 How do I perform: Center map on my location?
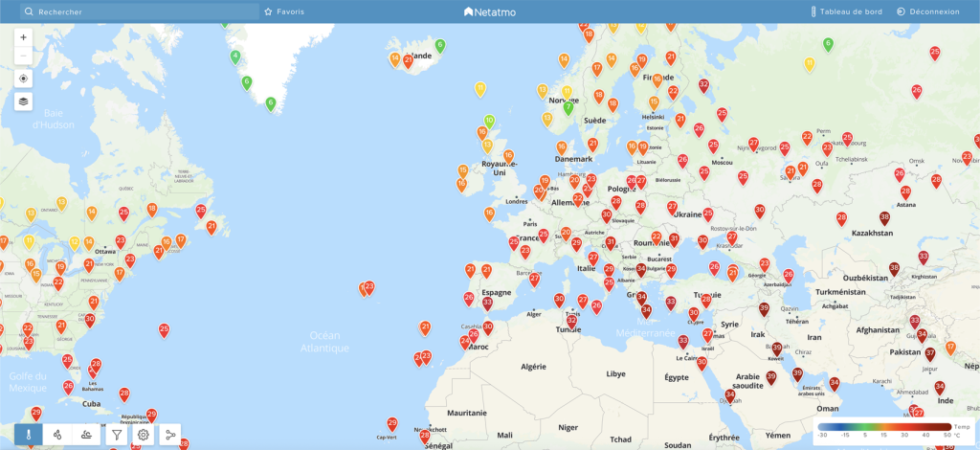24,79
